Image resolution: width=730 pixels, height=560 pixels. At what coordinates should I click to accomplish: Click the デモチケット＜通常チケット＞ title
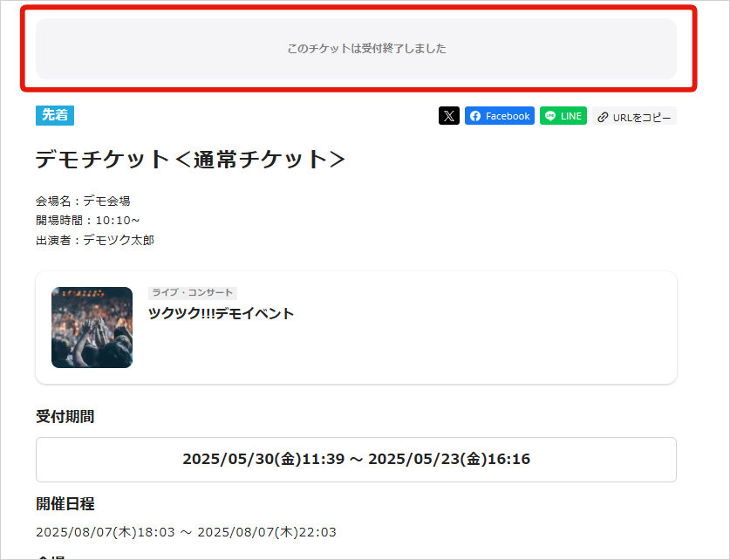(x=190, y=159)
